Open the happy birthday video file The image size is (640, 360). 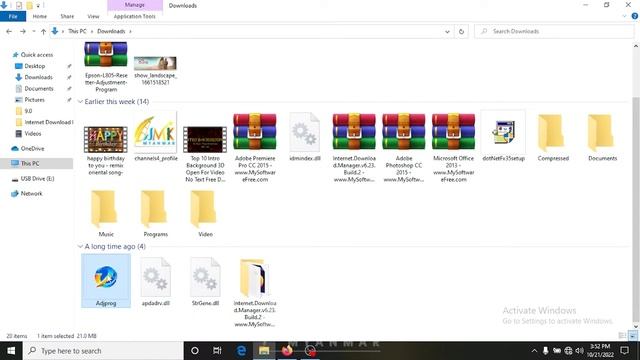click(x=106, y=150)
